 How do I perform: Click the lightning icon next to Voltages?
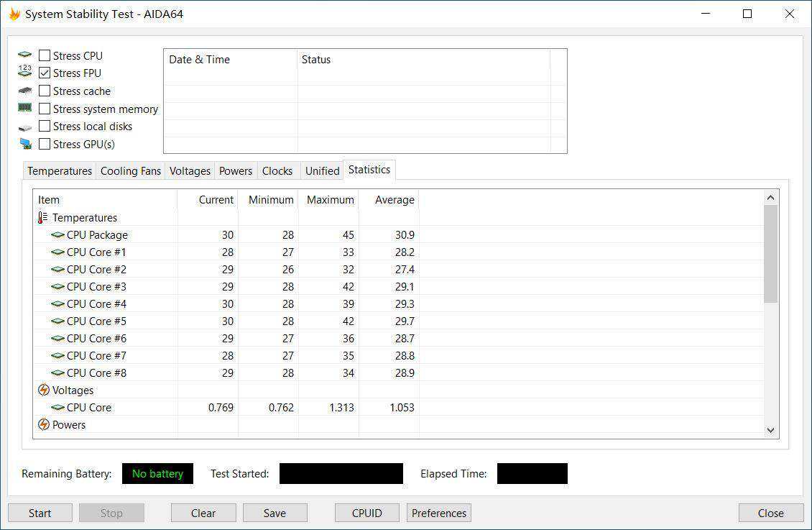[43, 390]
